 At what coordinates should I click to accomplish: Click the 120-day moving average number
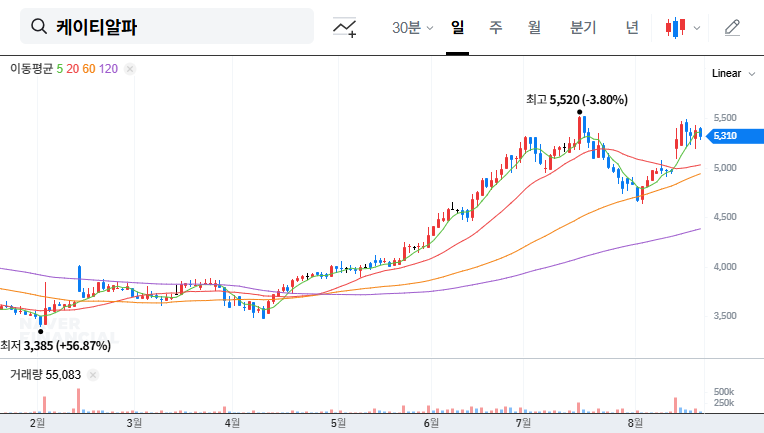click(109, 69)
